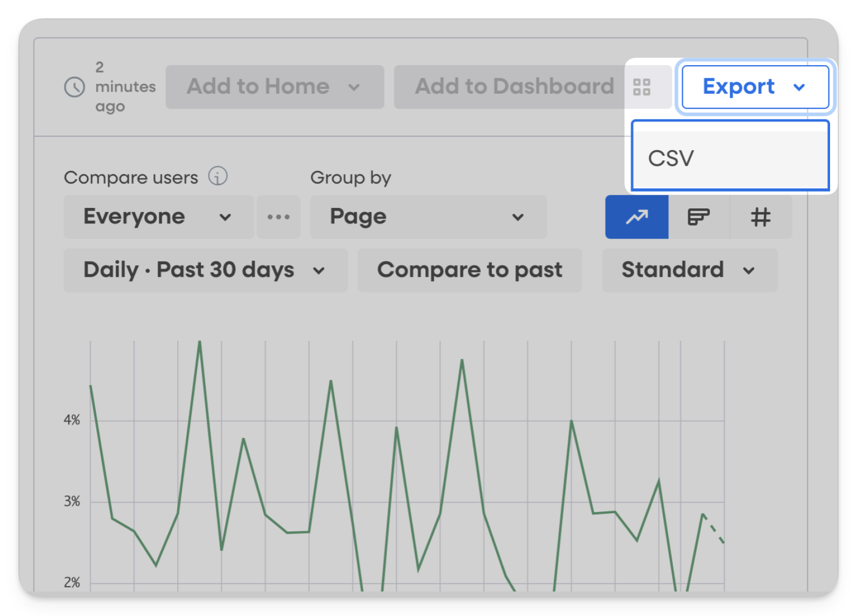Open the Daily · Past 30 days selector

point(205,270)
